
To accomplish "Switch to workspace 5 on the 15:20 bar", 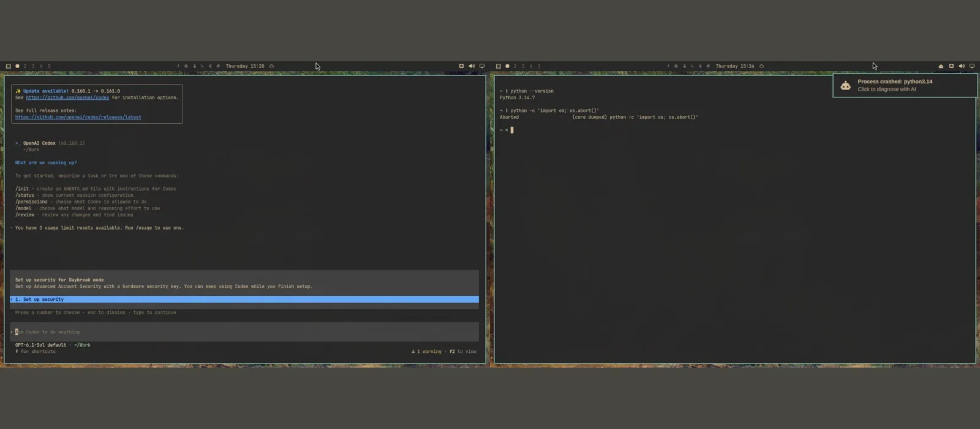I will [49, 66].
